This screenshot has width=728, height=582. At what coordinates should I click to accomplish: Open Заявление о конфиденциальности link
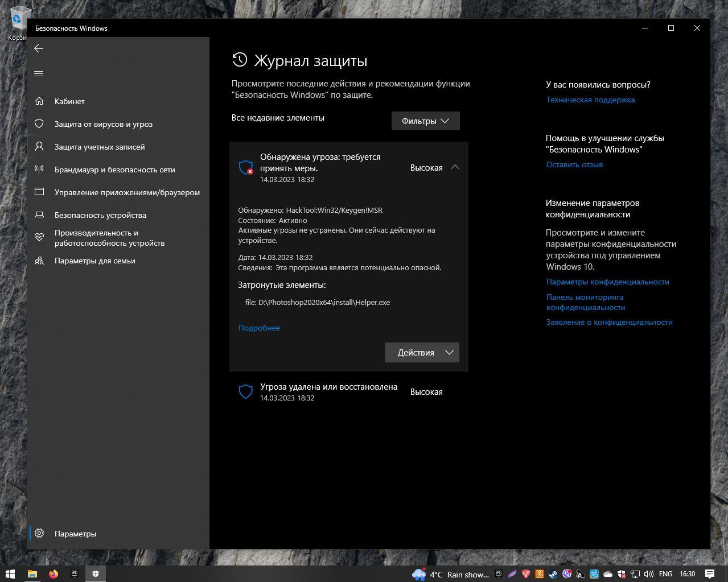tap(609, 322)
